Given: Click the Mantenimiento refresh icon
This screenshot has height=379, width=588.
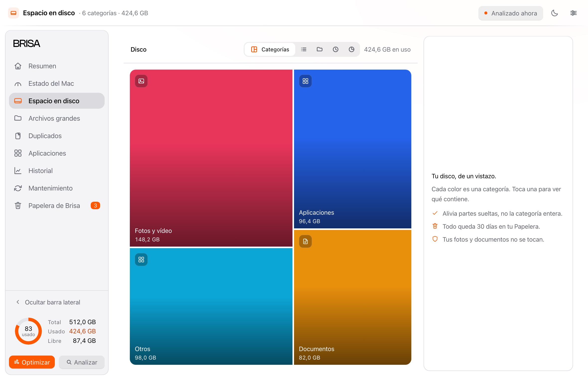Looking at the screenshot, I should click(18, 188).
